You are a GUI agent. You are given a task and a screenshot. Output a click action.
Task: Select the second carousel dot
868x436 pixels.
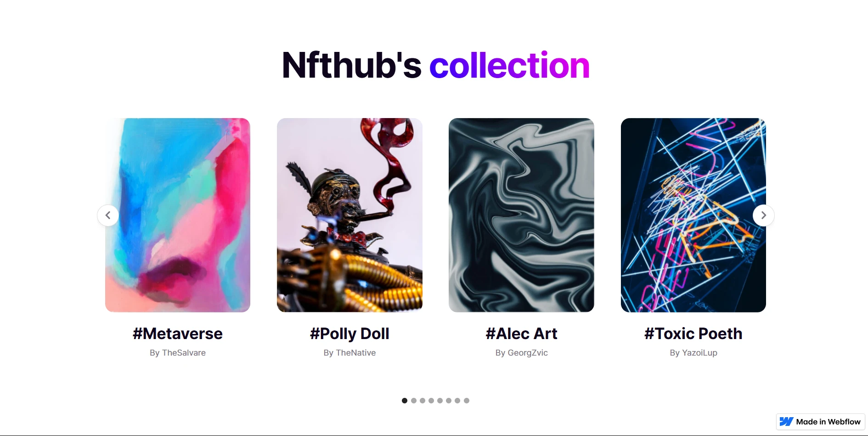point(414,401)
